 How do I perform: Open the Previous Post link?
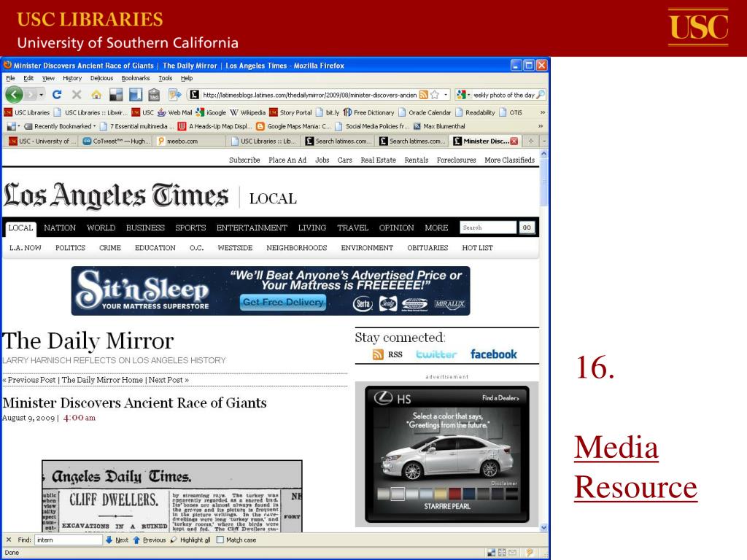pyautogui.click(x=29, y=380)
